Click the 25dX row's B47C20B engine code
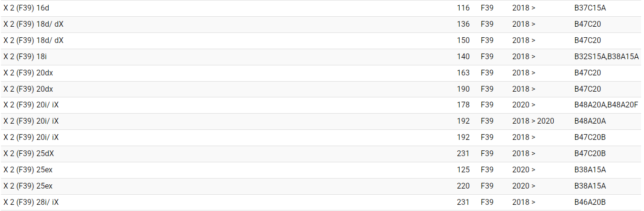This screenshot has width=644, height=211. 590,154
